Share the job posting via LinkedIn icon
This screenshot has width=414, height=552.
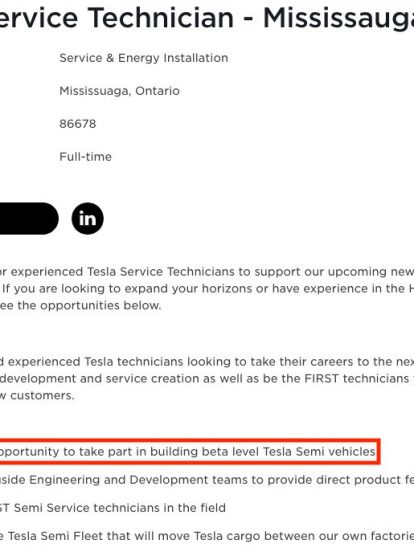(87, 219)
